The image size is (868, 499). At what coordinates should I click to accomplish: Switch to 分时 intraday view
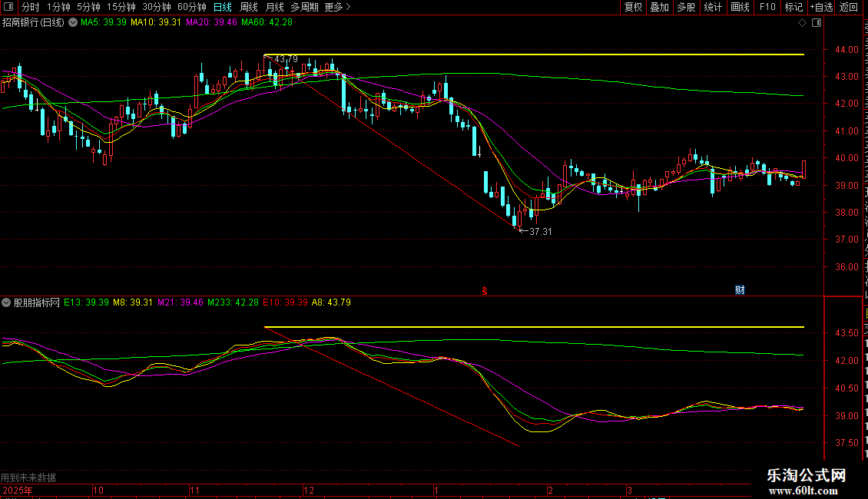tap(31, 7)
